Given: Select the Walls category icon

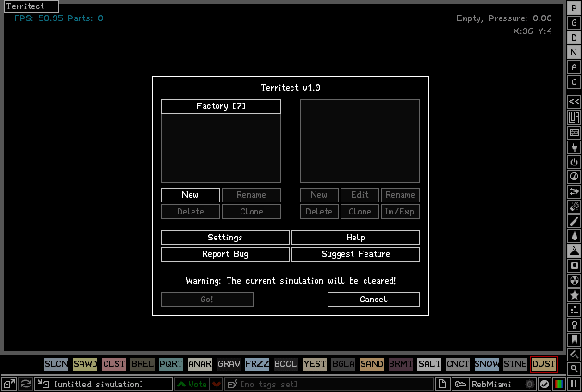Looking at the screenshot, I should (x=574, y=132).
